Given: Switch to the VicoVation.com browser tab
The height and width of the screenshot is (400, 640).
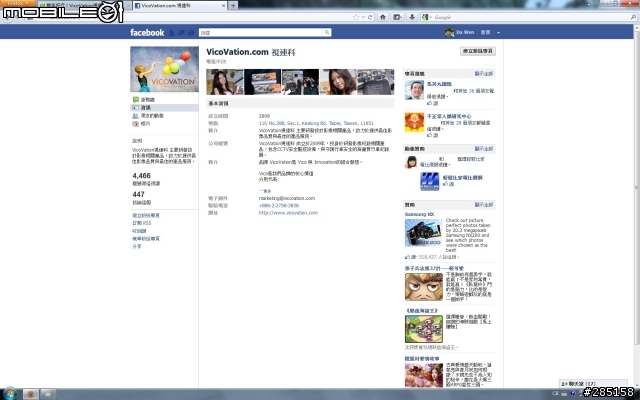Looking at the screenshot, I should 178,6.
